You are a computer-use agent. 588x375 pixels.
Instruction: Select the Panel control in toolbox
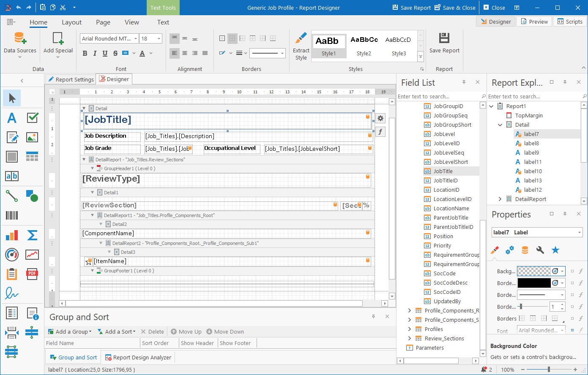coord(12,157)
